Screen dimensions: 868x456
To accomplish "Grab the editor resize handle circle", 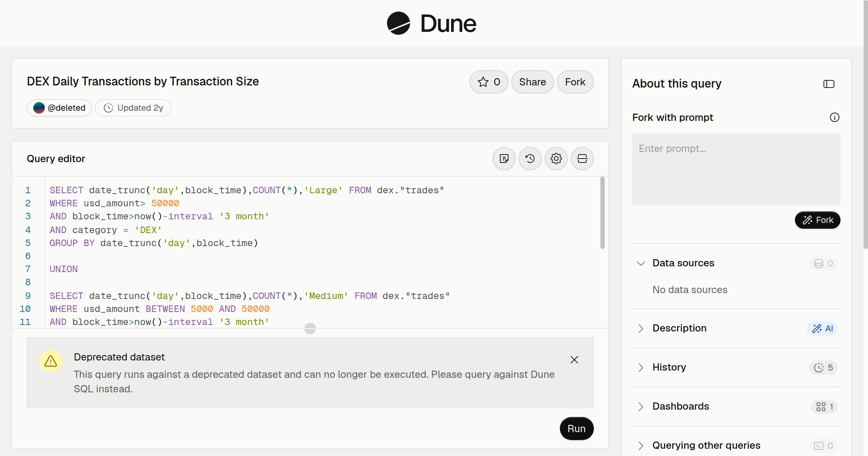I will point(310,329).
